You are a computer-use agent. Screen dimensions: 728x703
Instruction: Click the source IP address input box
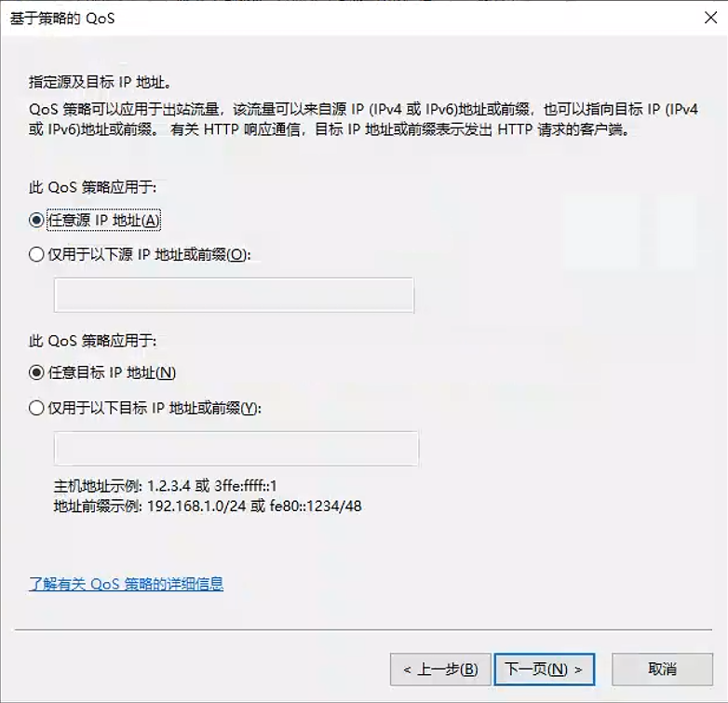[234, 295]
